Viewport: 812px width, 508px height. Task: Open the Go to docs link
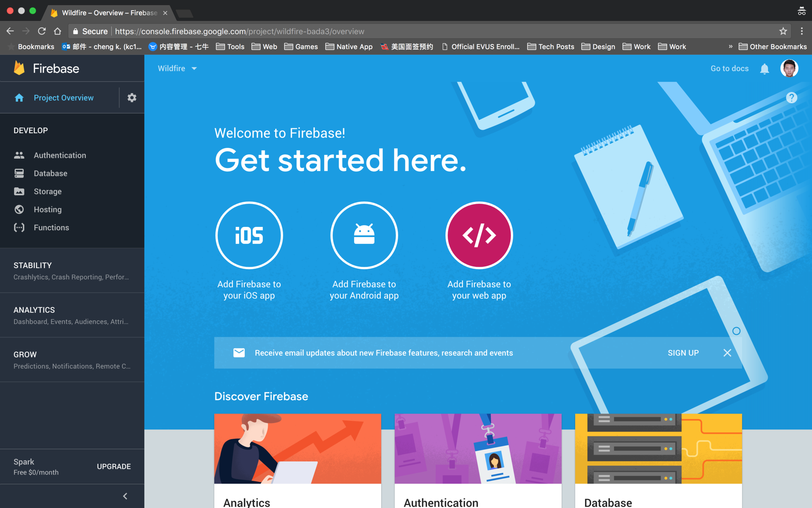pyautogui.click(x=729, y=68)
